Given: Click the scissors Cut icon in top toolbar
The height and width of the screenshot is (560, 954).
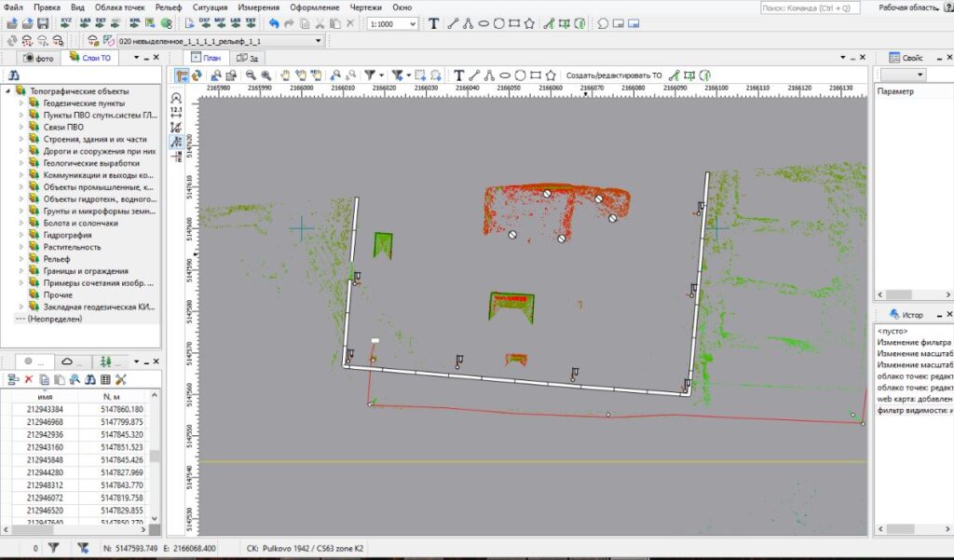Looking at the screenshot, I should [x=320, y=23].
